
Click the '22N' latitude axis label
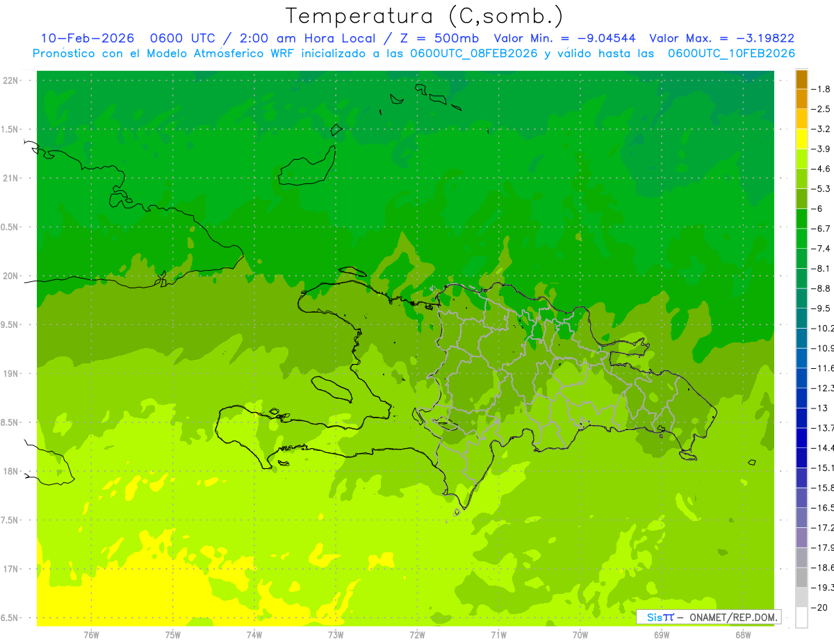(x=11, y=81)
